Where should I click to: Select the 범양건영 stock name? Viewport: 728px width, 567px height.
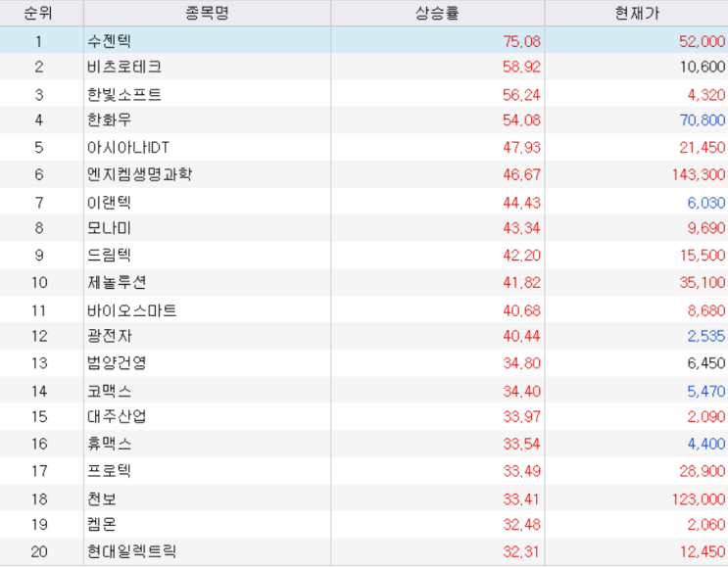(x=117, y=362)
